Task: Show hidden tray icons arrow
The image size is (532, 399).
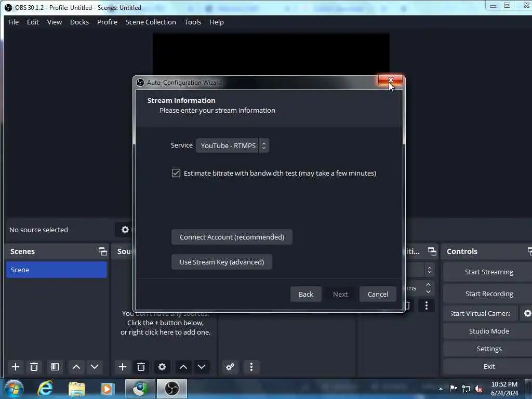Action: pos(441,389)
